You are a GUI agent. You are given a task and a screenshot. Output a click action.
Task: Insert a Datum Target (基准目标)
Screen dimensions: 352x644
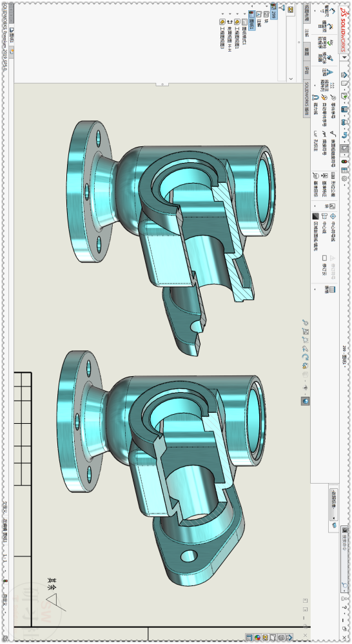click(x=315, y=185)
